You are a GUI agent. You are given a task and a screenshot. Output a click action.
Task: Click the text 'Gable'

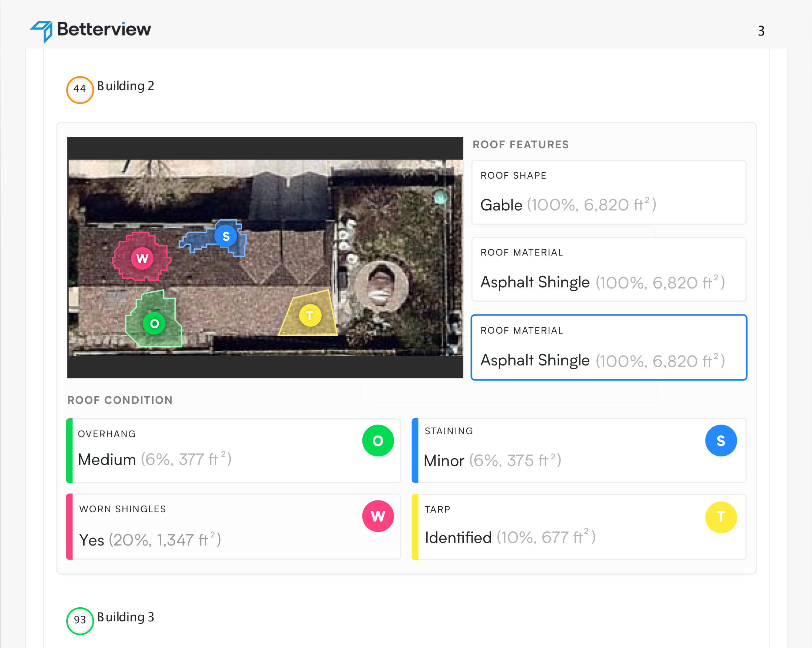(501, 205)
